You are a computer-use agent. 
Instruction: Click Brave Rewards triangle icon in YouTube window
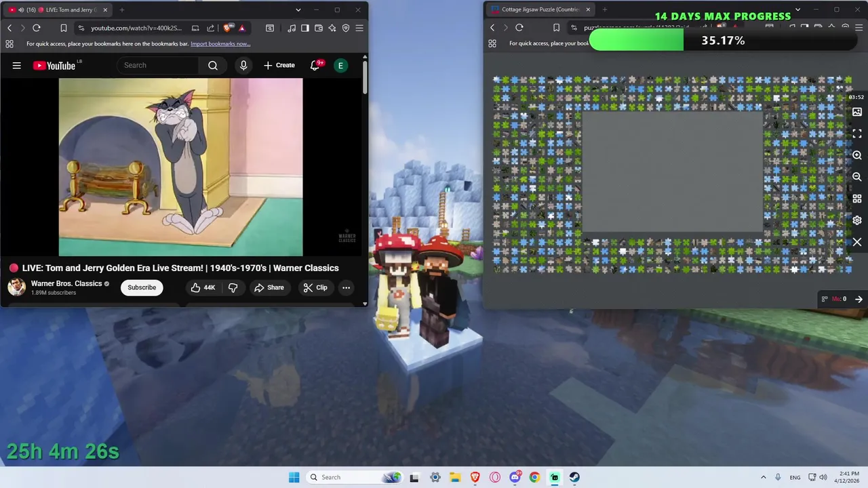click(242, 28)
